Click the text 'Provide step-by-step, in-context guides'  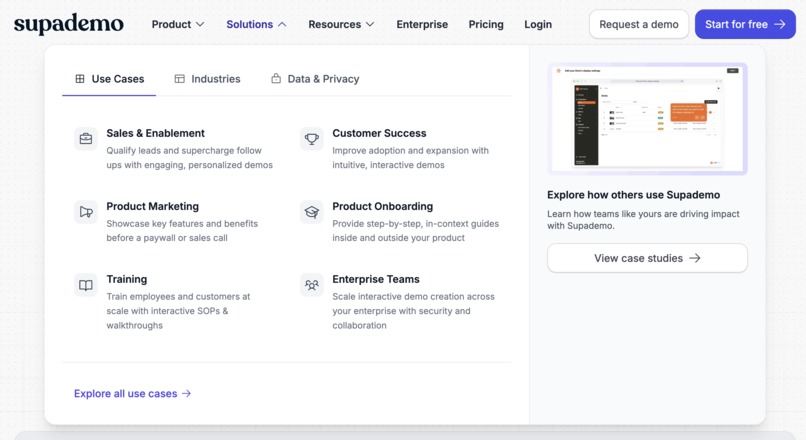coord(415,224)
